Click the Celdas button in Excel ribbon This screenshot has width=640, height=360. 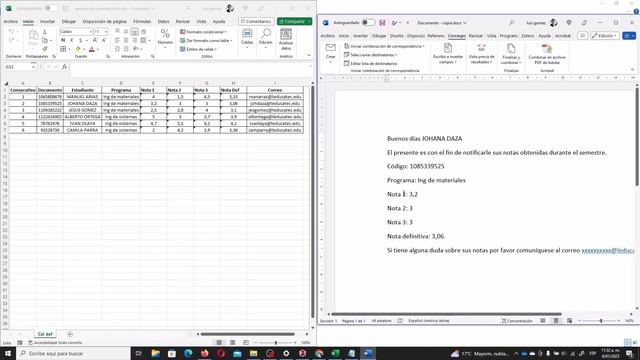coord(247,37)
